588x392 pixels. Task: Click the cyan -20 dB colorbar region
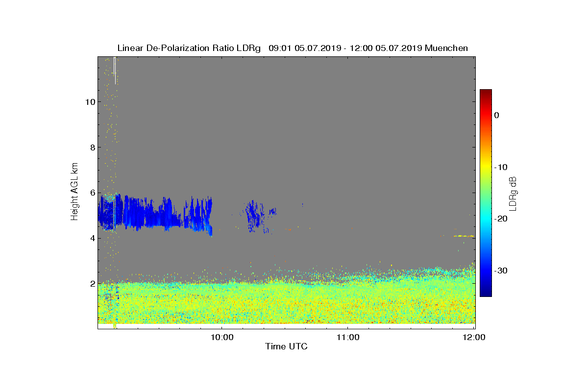pyautogui.click(x=486, y=219)
